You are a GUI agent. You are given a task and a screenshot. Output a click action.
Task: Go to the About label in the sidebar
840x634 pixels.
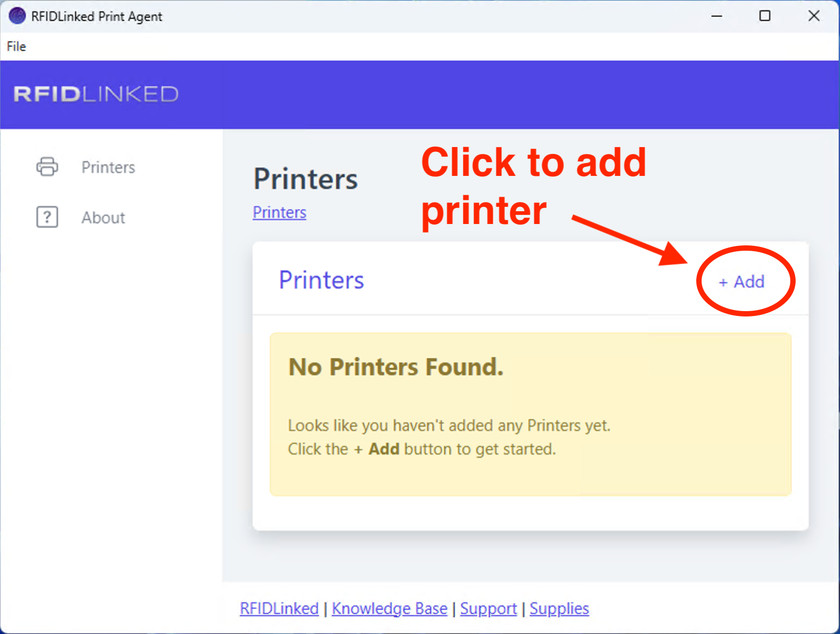pyautogui.click(x=103, y=218)
